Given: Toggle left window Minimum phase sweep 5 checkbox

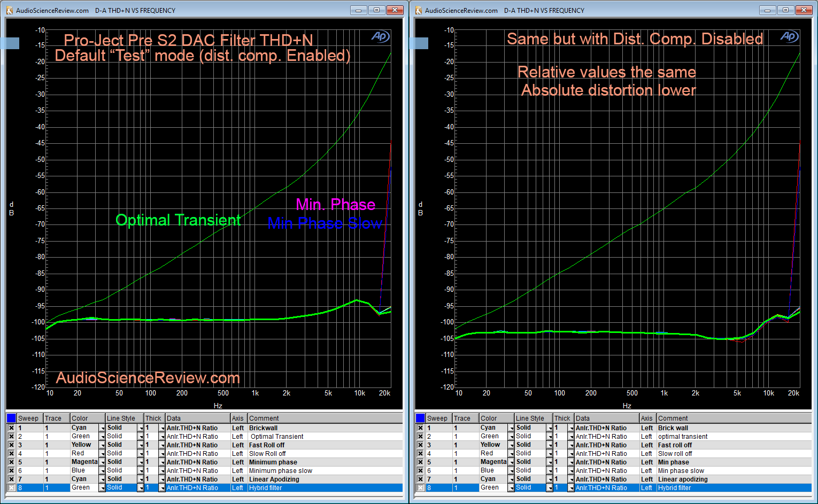Looking at the screenshot, I should coord(11,462).
